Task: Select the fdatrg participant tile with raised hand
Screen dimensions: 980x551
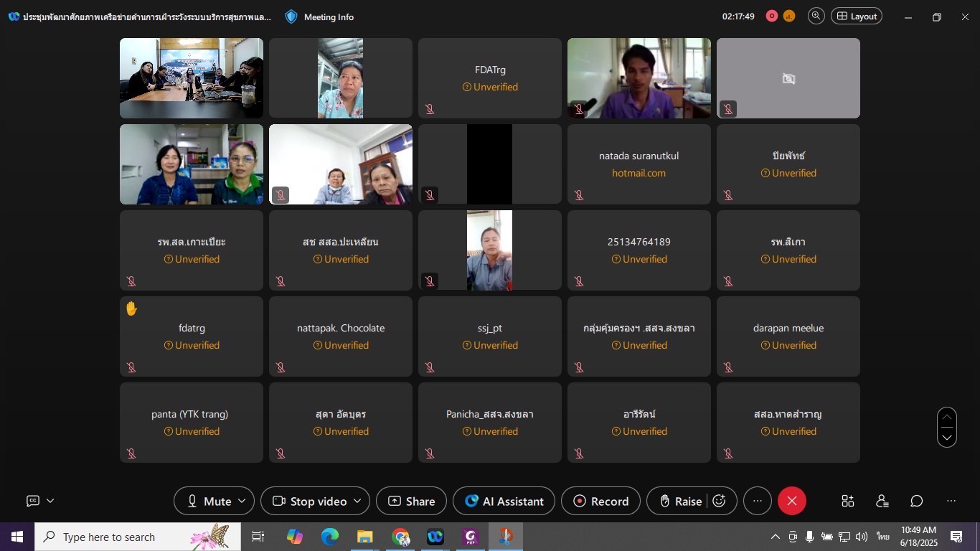Action: click(x=192, y=336)
